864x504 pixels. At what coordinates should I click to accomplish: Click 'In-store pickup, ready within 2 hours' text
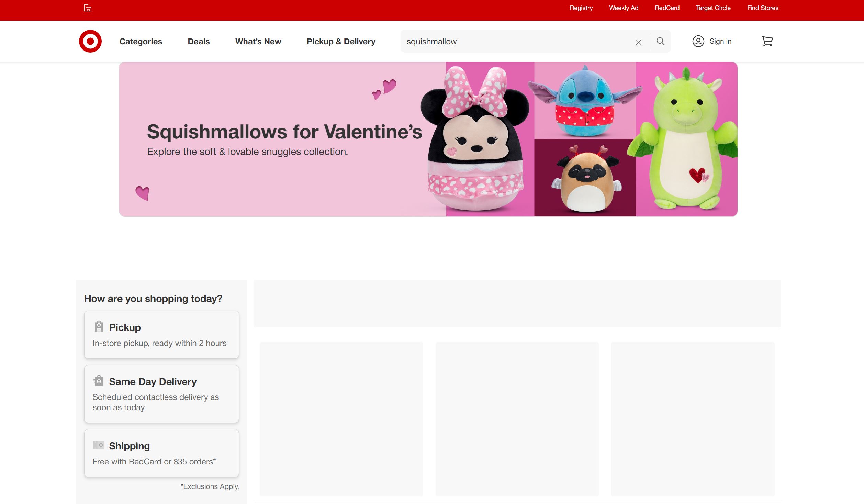(x=159, y=343)
